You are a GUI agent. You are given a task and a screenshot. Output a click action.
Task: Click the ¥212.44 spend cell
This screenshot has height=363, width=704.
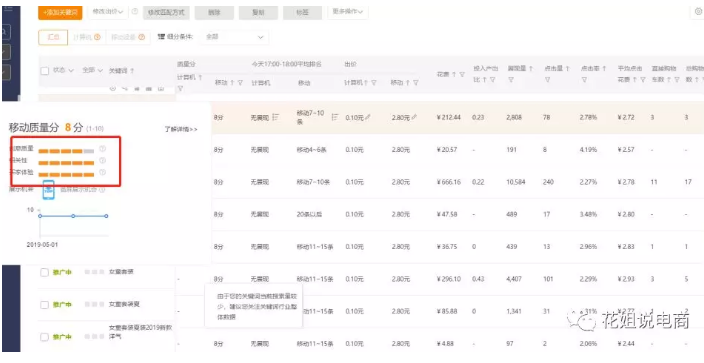tap(449, 117)
